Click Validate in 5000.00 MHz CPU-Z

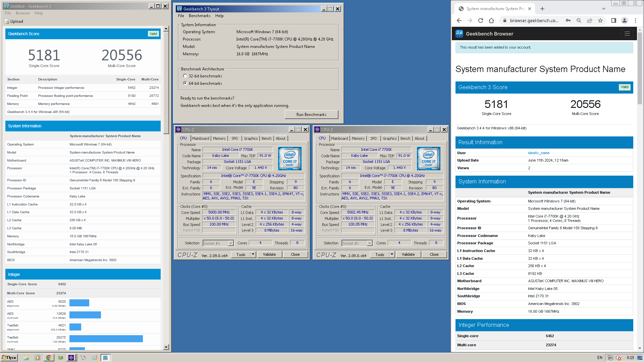269,254
